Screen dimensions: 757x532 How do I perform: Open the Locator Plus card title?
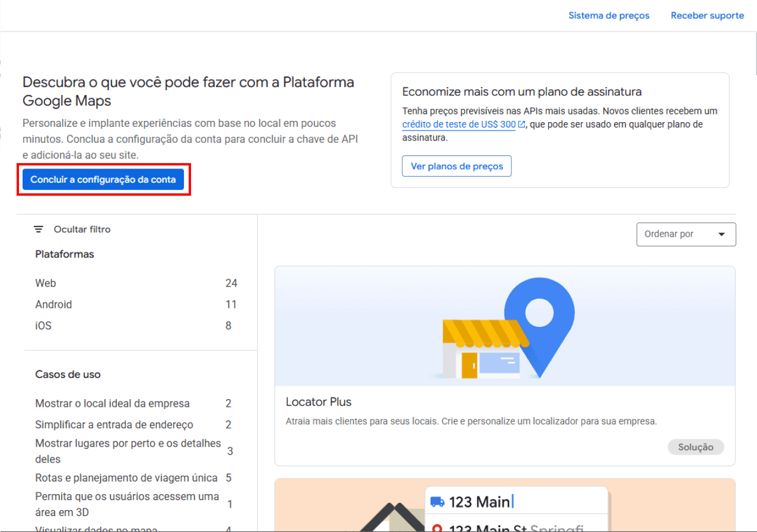[x=319, y=402]
